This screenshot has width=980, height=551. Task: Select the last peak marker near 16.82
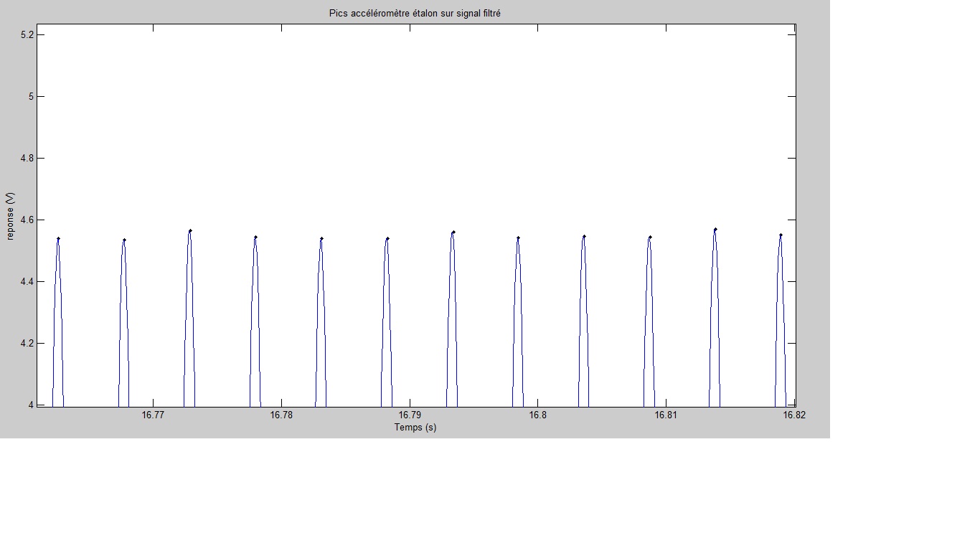click(x=781, y=235)
